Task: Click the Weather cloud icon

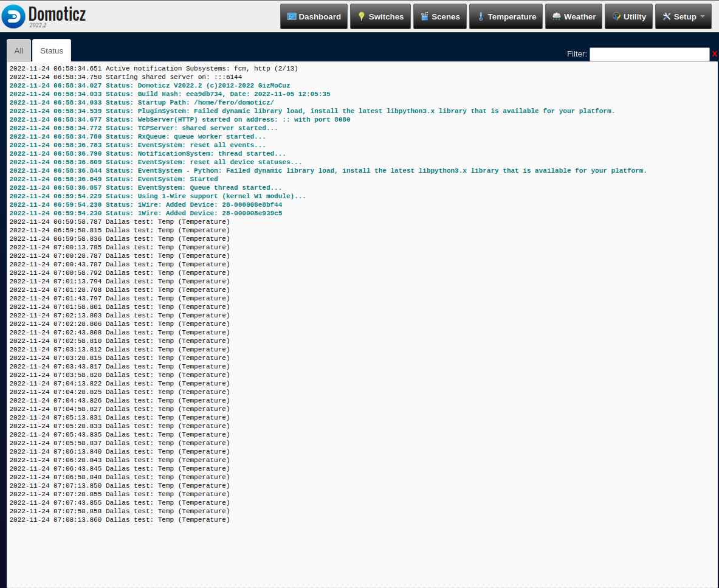Action: [556, 16]
